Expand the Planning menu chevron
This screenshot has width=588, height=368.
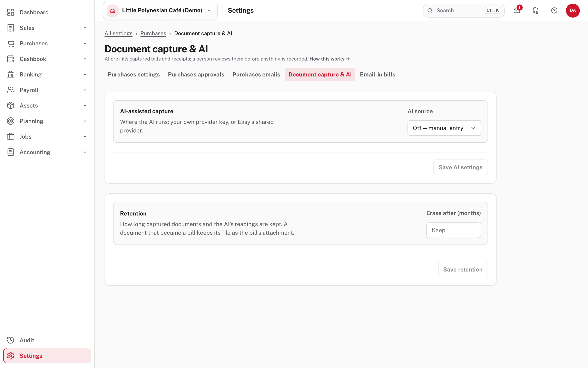pos(85,121)
